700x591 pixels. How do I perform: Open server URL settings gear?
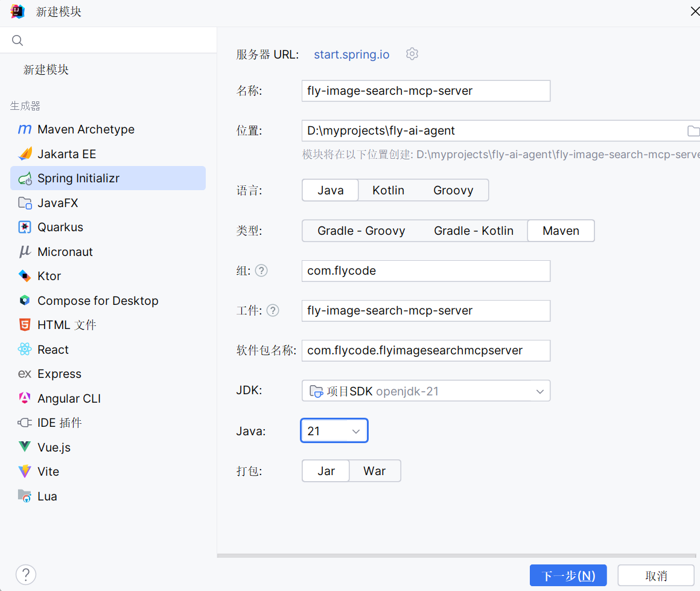point(412,54)
